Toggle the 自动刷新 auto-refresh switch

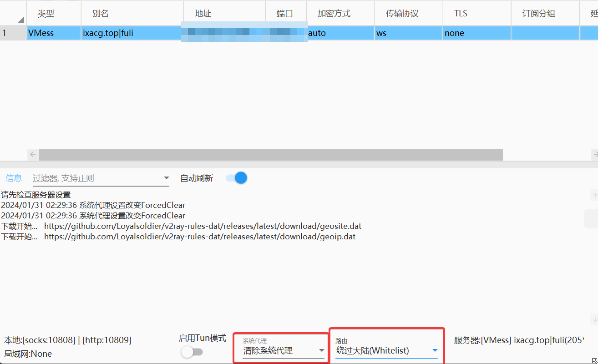pyautogui.click(x=237, y=178)
